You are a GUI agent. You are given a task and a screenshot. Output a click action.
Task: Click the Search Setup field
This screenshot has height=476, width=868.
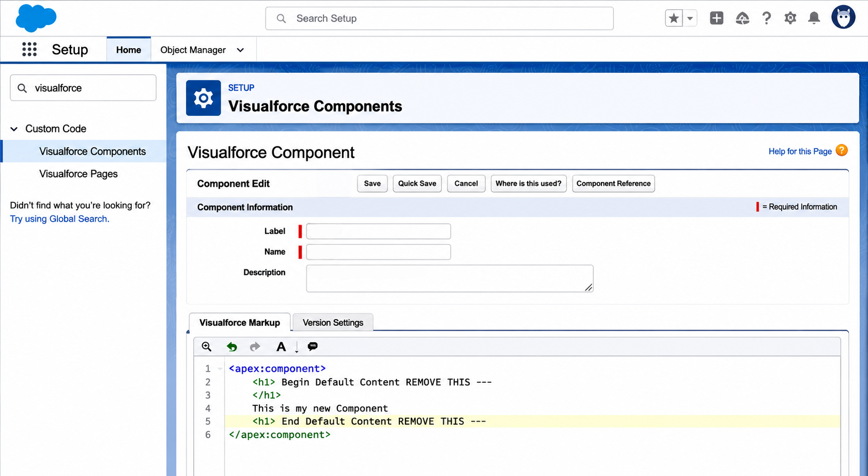point(439,18)
